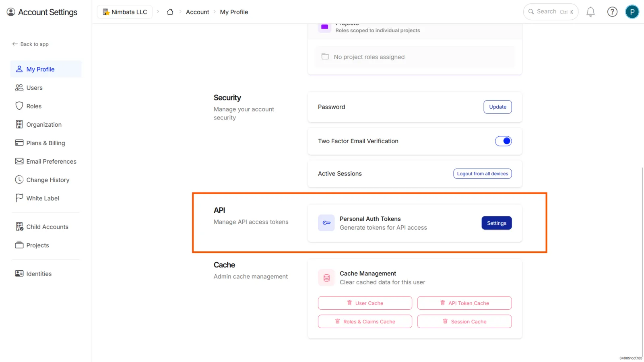Open the user avatar P menu
Image resolution: width=644 pixels, height=362 pixels.
tap(632, 12)
